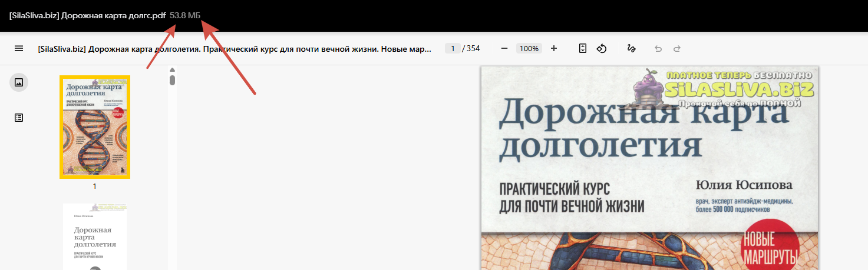Viewport: 868px width, 270px height.
Task: Edit the current page number field
Action: click(x=453, y=48)
